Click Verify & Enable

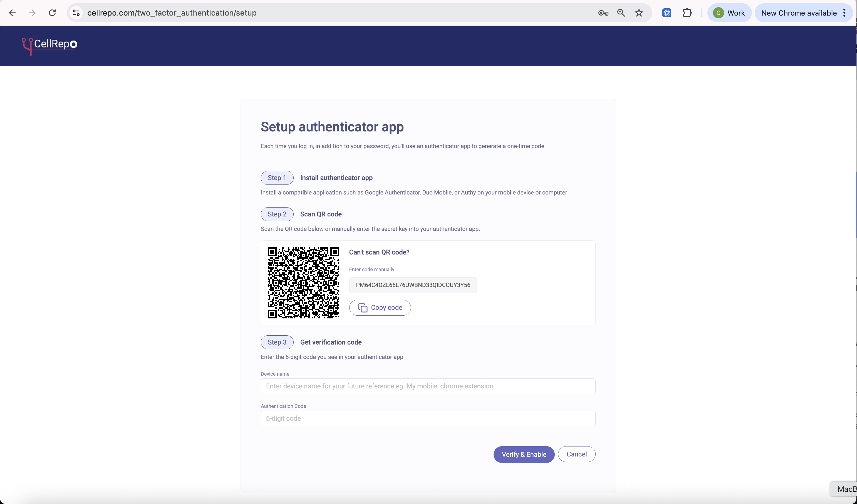click(x=524, y=454)
